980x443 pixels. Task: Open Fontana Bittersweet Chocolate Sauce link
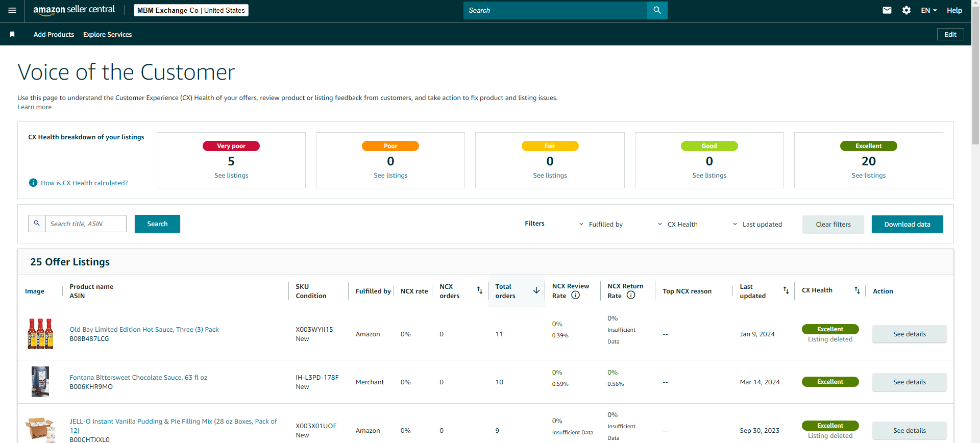pos(138,377)
